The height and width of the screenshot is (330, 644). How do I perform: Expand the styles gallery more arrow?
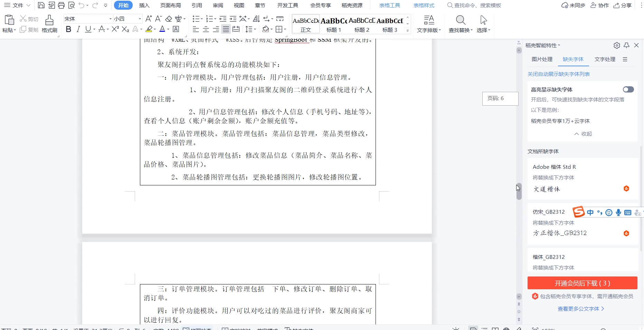pos(408,31)
